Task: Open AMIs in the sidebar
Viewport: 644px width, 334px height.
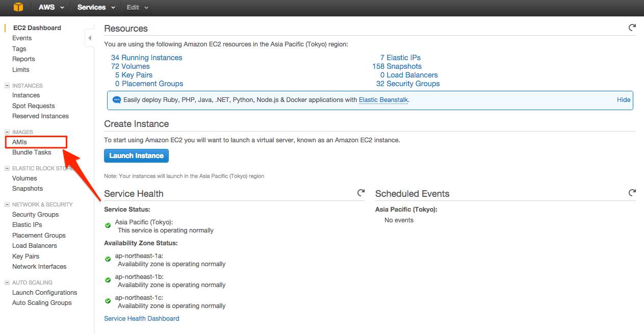Action: (19, 142)
